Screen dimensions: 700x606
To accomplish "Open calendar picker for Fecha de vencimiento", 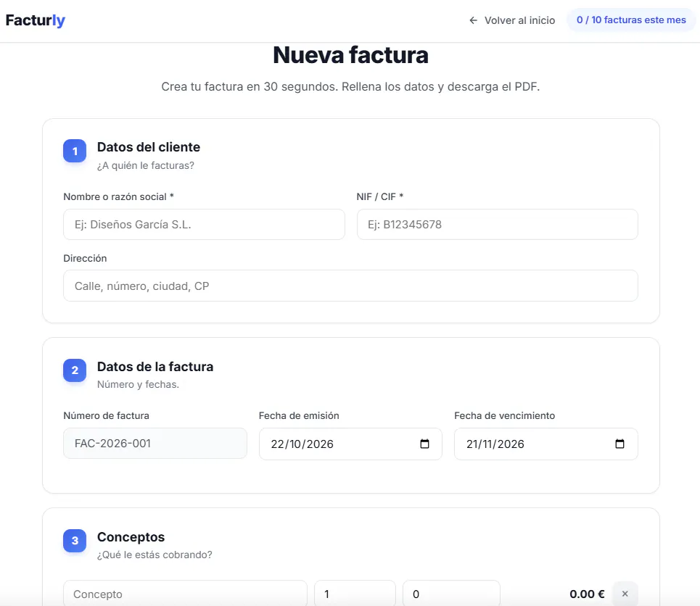I will 619,444.
